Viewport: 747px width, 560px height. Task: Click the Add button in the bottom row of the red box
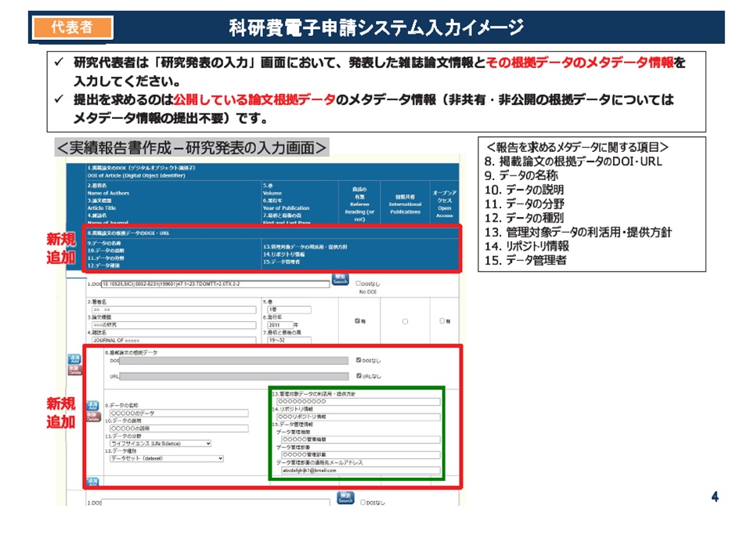[x=92, y=482]
